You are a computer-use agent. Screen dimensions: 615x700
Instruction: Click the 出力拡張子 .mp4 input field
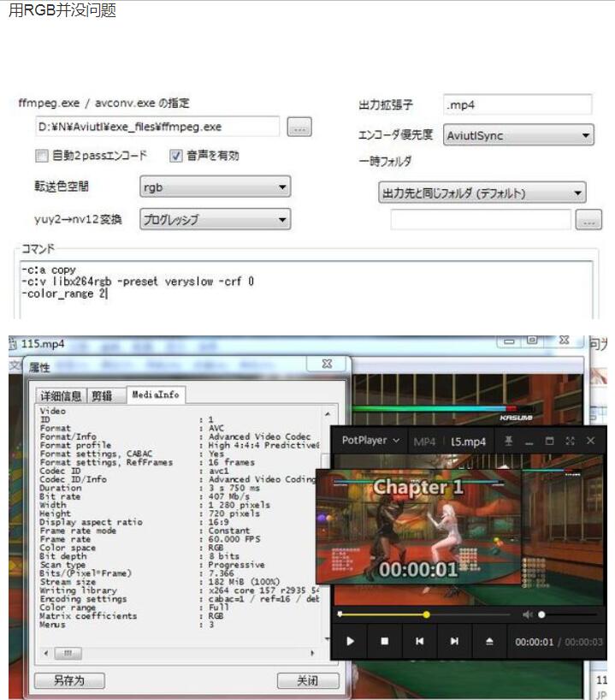coord(517,105)
